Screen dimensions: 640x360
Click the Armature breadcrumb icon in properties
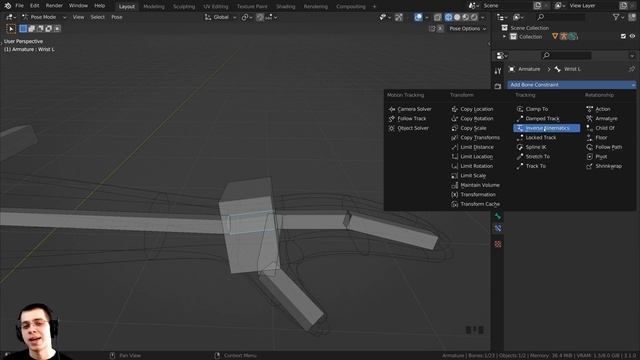pyautogui.click(x=512, y=69)
